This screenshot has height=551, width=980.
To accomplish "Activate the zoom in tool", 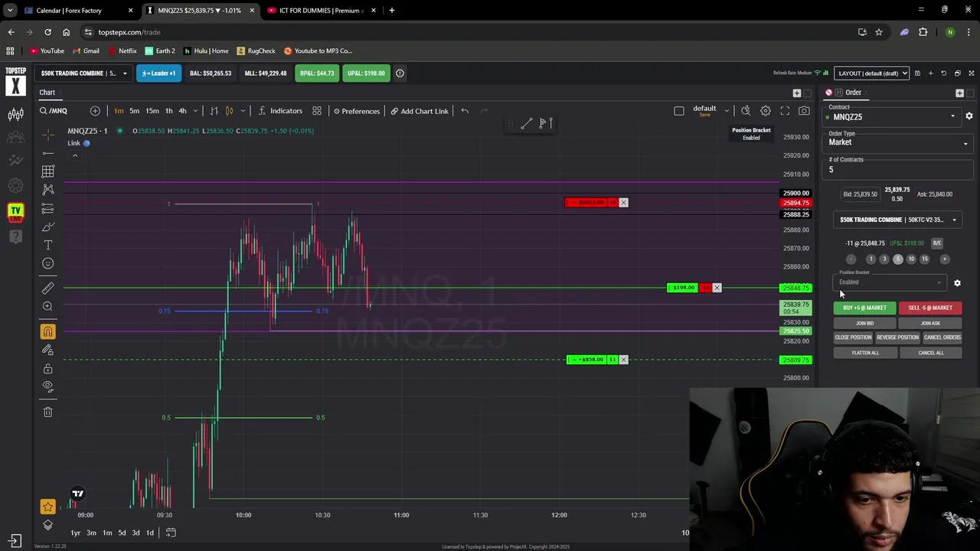I will point(48,306).
